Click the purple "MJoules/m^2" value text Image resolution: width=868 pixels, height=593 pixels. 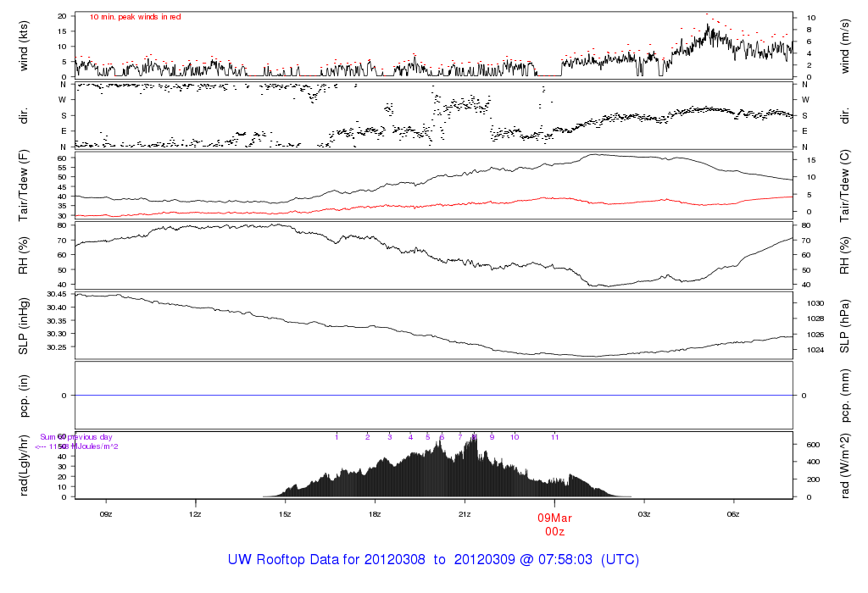click(95, 446)
